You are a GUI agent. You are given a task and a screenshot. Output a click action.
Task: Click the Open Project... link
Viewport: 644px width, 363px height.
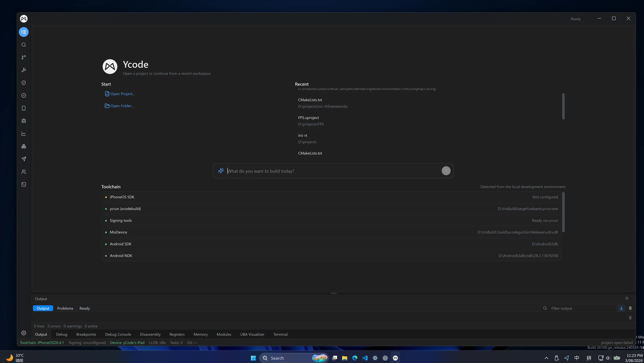(x=120, y=94)
